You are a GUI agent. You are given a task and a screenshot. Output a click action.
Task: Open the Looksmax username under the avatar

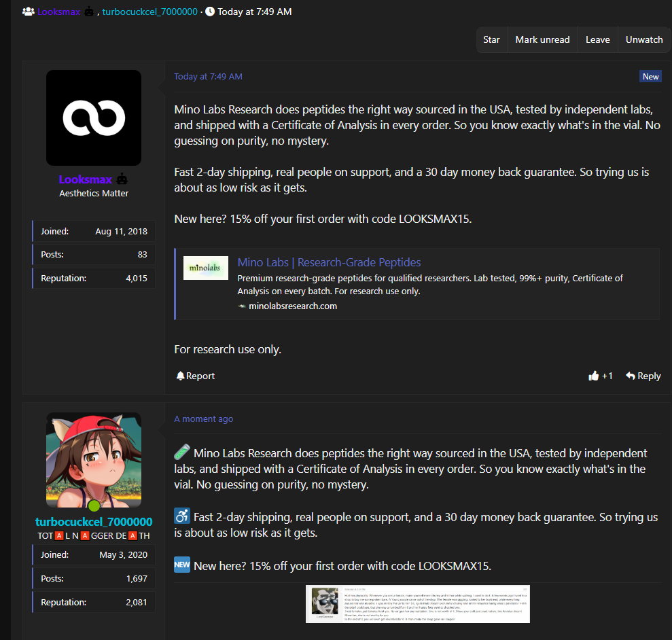pos(86,179)
